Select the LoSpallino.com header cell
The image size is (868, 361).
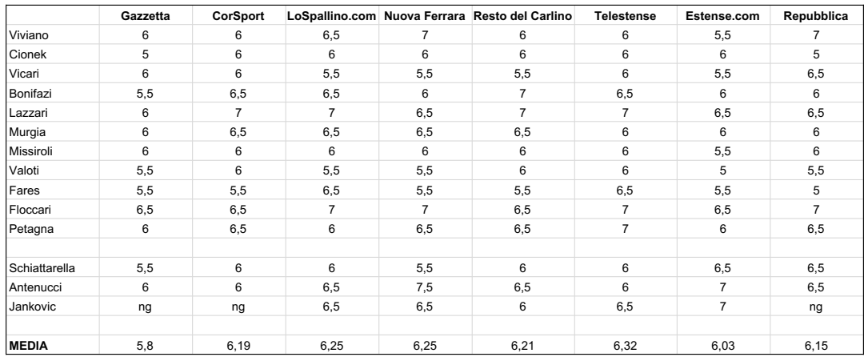(x=331, y=16)
